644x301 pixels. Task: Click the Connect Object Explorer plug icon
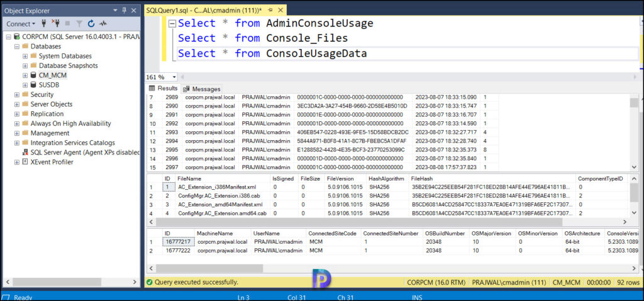click(x=44, y=24)
